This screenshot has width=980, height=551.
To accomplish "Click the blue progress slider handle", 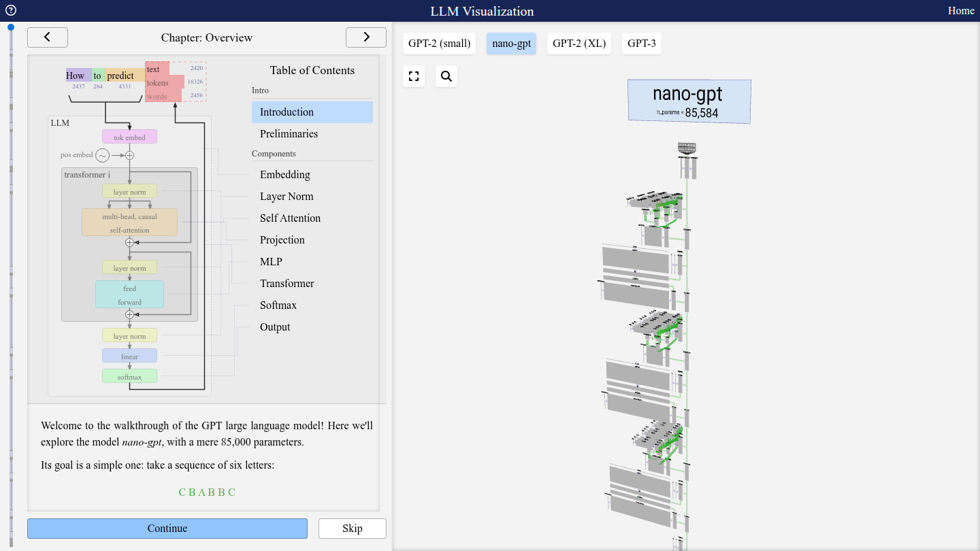I will coord(11,27).
